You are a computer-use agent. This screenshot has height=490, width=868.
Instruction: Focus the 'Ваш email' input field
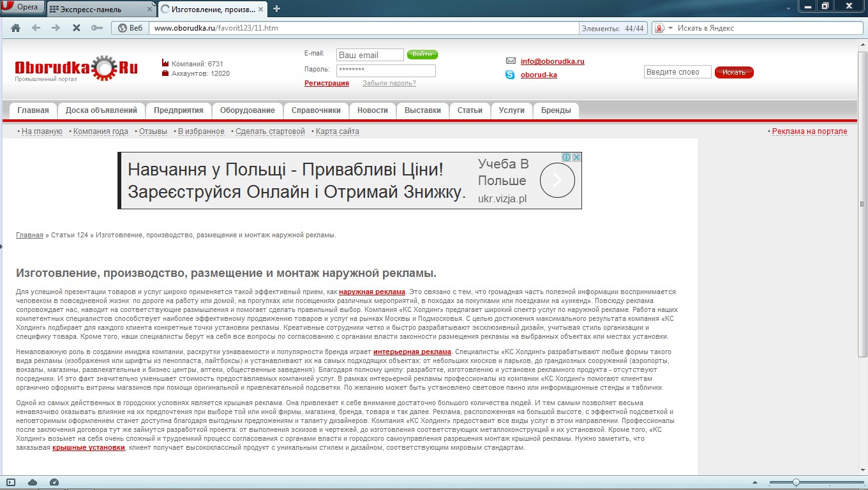(x=370, y=55)
